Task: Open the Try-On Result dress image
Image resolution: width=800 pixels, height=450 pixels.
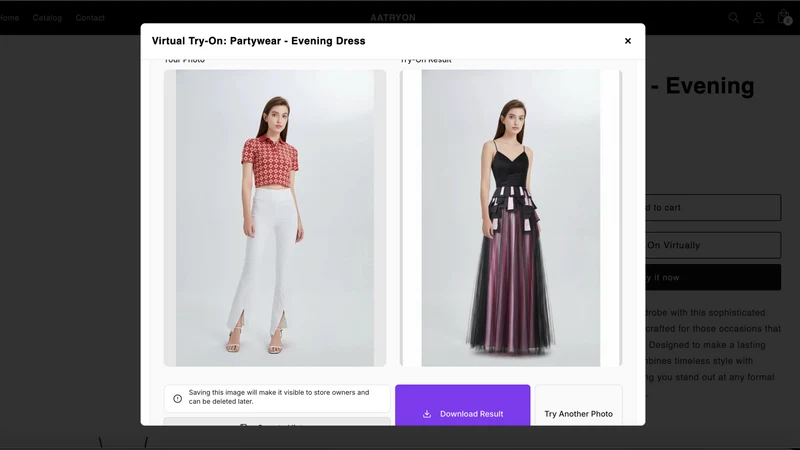Action: pyautogui.click(x=511, y=218)
